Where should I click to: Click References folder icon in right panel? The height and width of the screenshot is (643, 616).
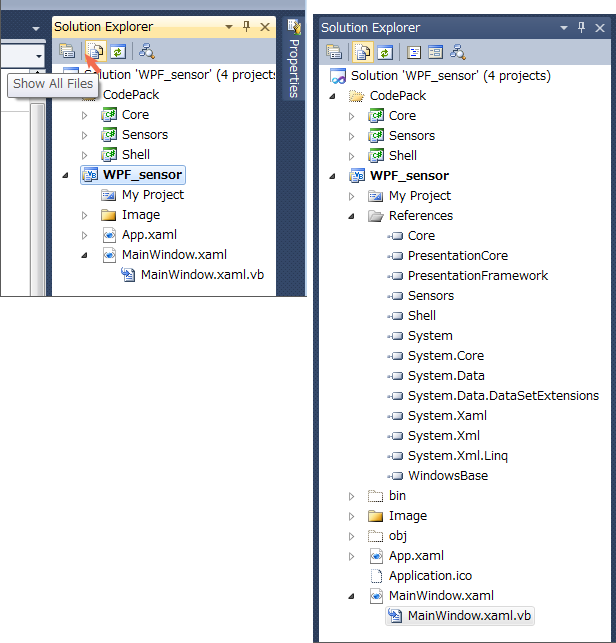coord(376,216)
